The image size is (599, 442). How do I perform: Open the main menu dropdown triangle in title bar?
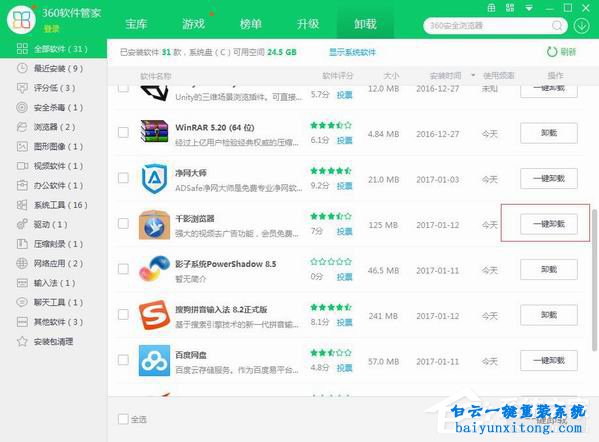click(x=529, y=8)
